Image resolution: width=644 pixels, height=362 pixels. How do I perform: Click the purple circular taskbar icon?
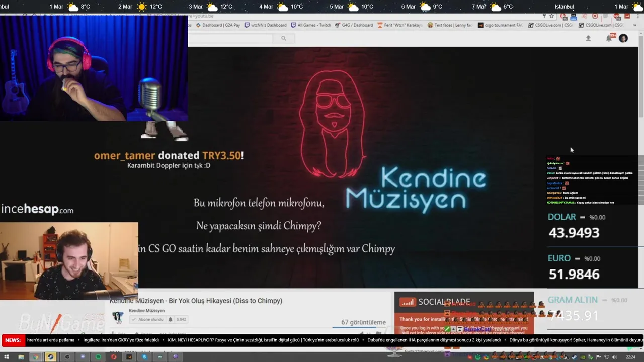(x=175, y=357)
